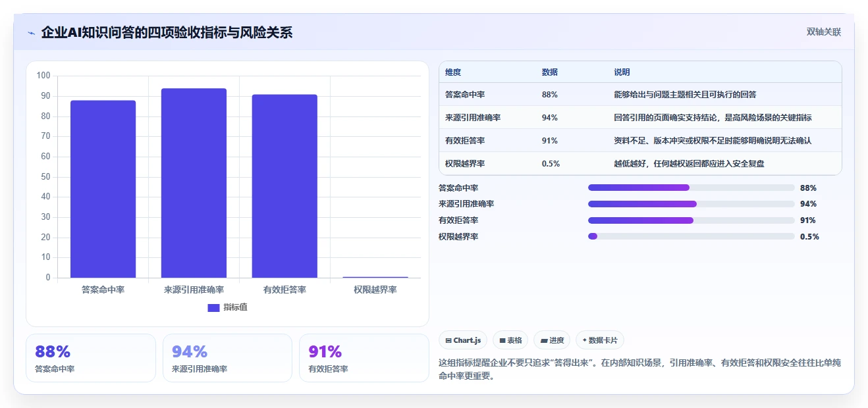The image size is (868, 408).
Task: Click 有效拒答率 label in progress list
Action: pos(458,220)
